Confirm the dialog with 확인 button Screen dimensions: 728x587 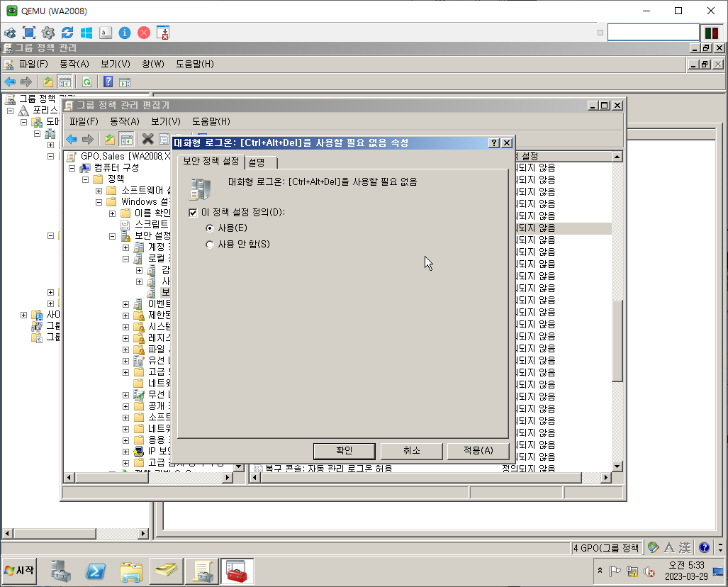pos(344,450)
